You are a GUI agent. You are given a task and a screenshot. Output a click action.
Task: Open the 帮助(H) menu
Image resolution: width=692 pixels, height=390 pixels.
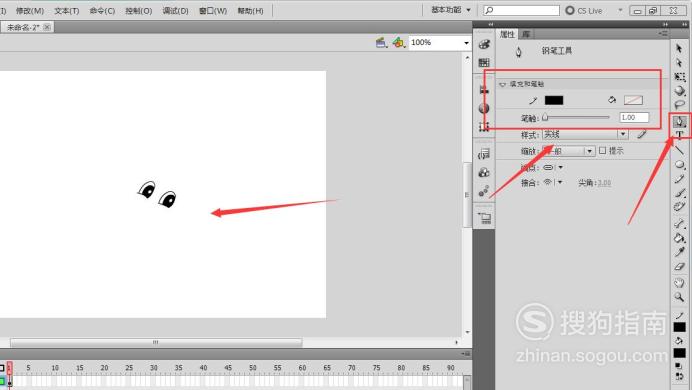250,11
